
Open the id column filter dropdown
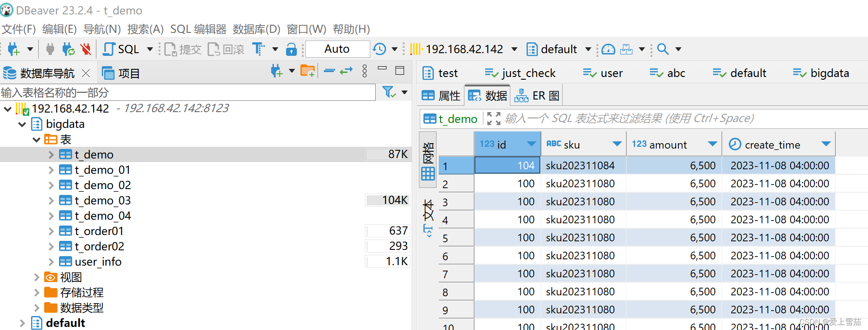(531, 145)
